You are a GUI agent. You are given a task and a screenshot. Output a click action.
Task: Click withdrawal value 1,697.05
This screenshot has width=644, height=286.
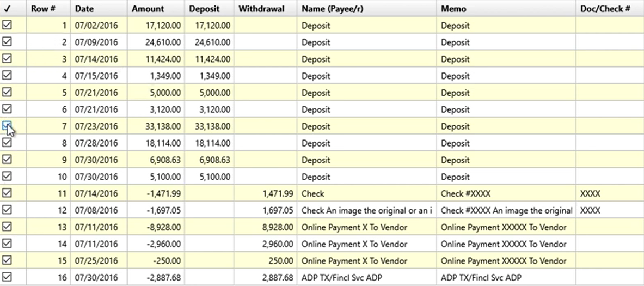click(x=266, y=210)
